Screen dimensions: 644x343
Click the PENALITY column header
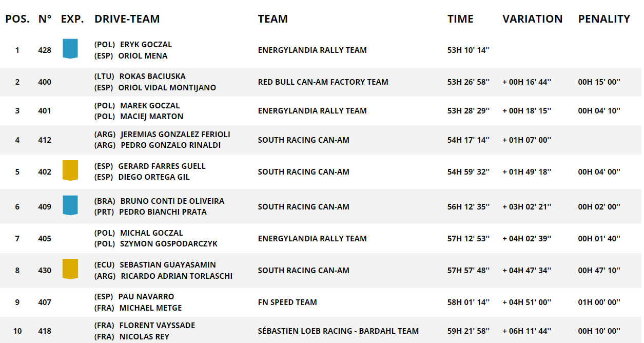tap(604, 19)
